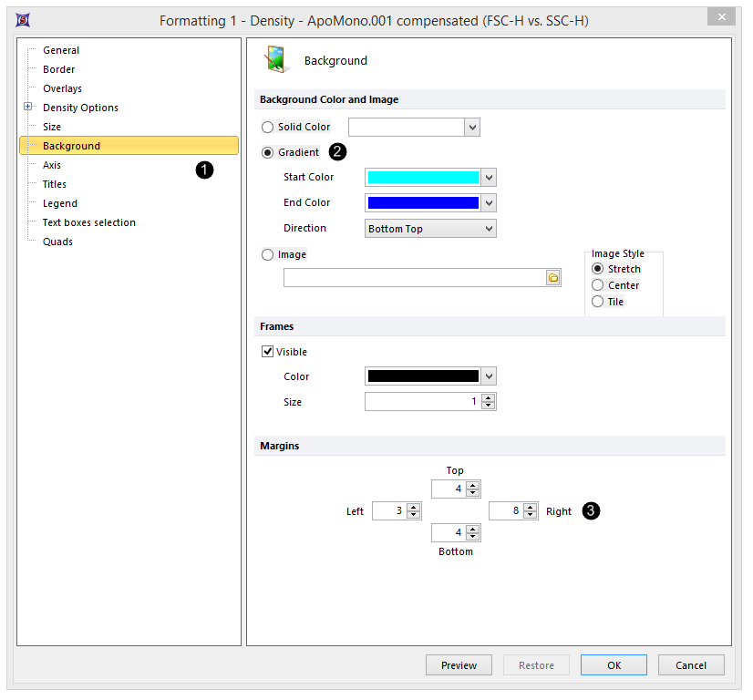Click the cyan Start Color swatch

[x=423, y=178]
